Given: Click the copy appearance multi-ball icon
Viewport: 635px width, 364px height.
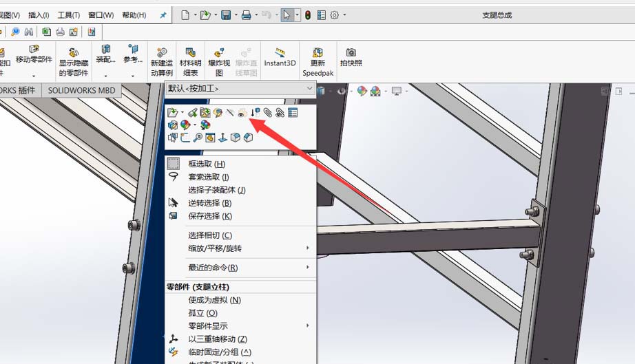Looking at the screenshot, I should coord(205,125).
